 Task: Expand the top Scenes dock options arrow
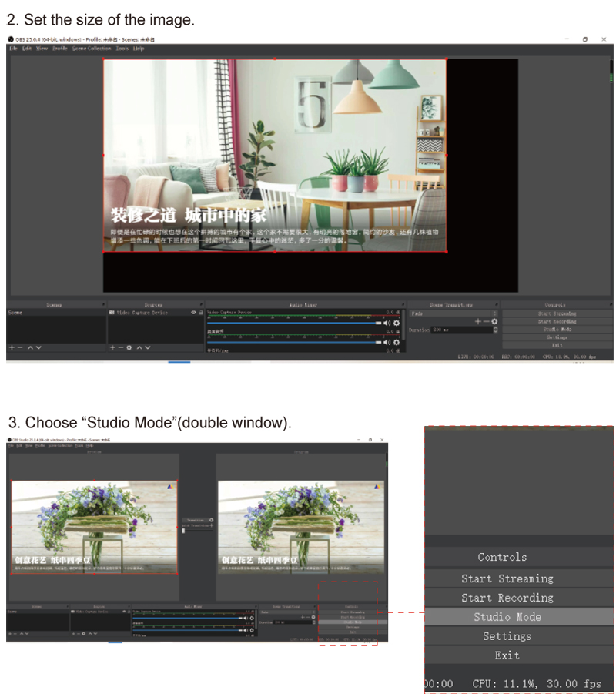pyautogui.click(x=103, y=304)
